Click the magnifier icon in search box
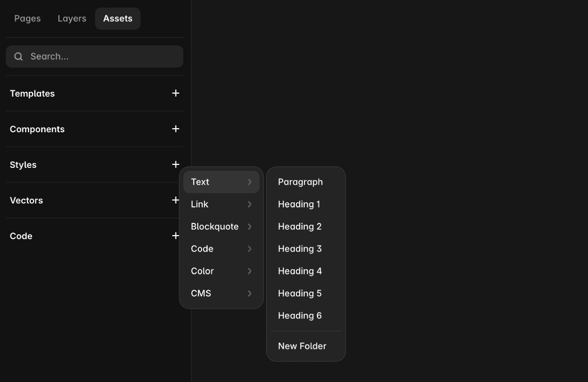The width and height of the screenshot is (588, 382). tap(18, 57)
